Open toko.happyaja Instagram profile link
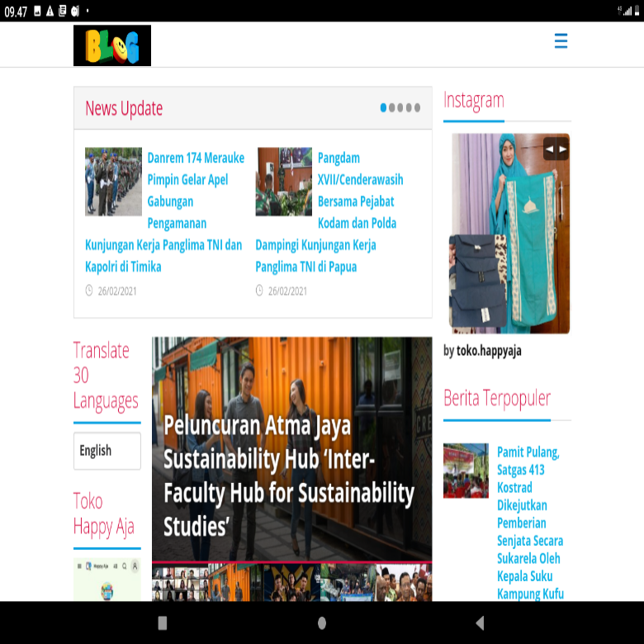This screenshot has height=644, width=644. (489, 351)
